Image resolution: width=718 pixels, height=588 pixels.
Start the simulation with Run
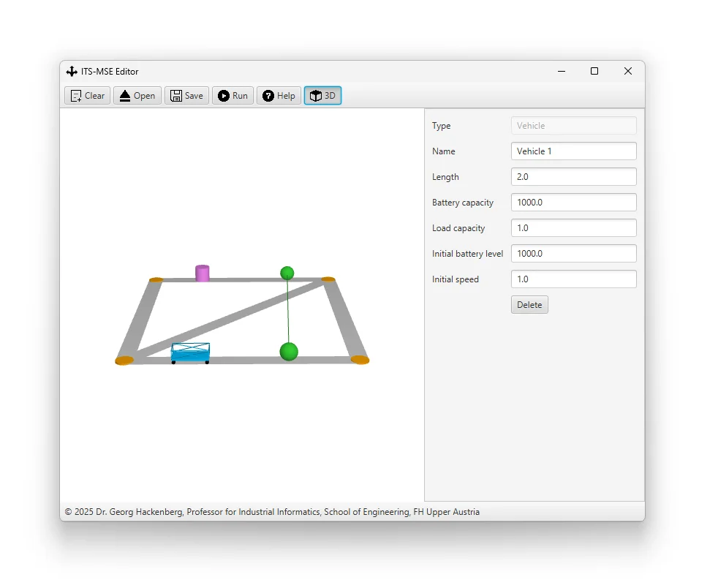pyautogui.click(x=233, y=96)
